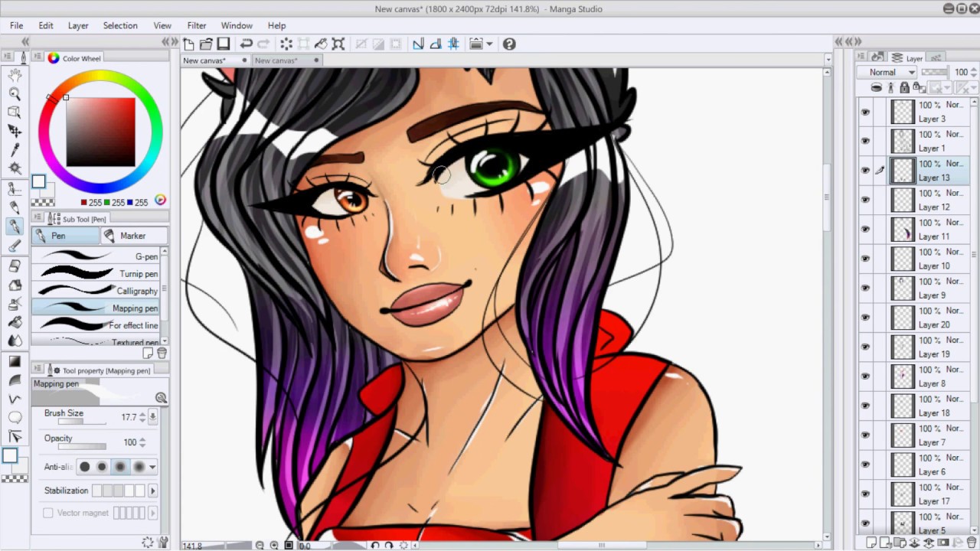Toggle snap to grid icon

453,44
